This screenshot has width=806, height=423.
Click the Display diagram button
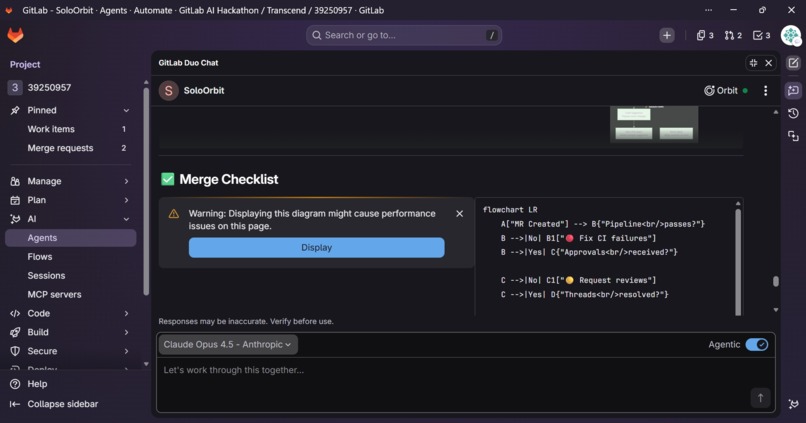pyautogui.click(x=317, y=247)
